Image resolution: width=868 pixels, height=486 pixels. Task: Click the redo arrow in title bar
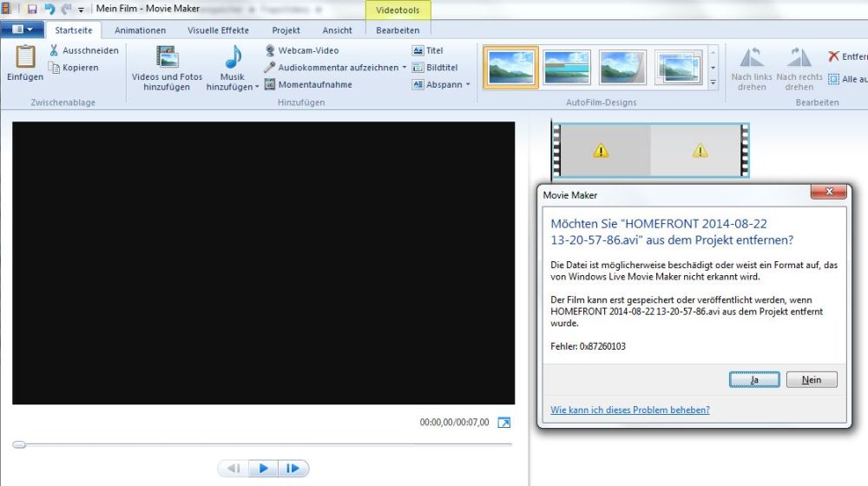[67, 9]
